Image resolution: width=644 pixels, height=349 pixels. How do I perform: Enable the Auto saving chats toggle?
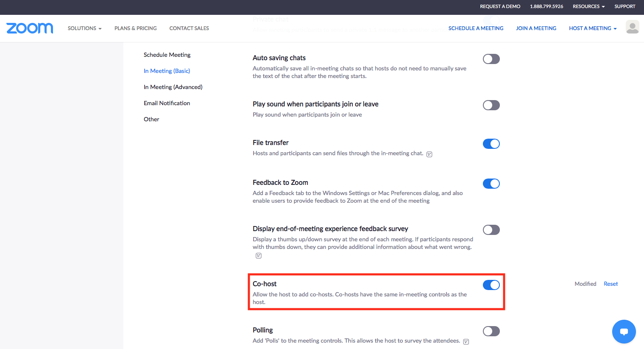491,59
